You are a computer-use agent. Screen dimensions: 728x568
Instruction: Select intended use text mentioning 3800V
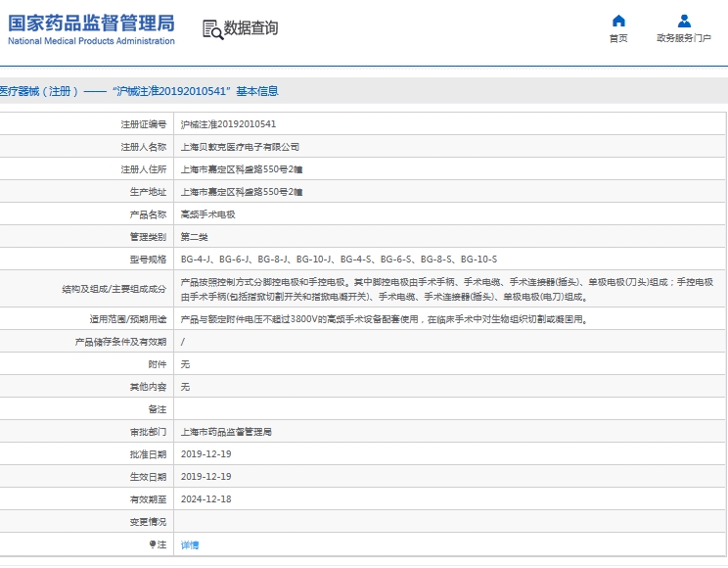385,319
